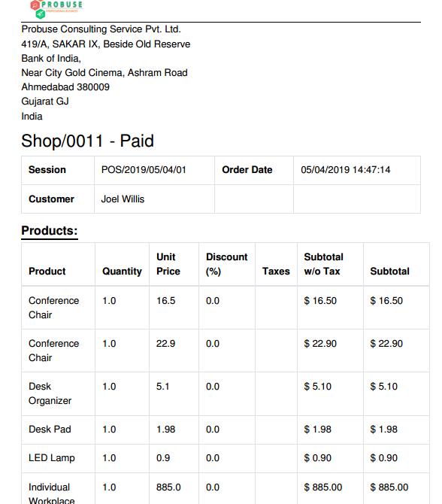Click the Probuse company logo
Image resolution: width=442 pixels, height=504 pixels.
(x=56, y=9)
